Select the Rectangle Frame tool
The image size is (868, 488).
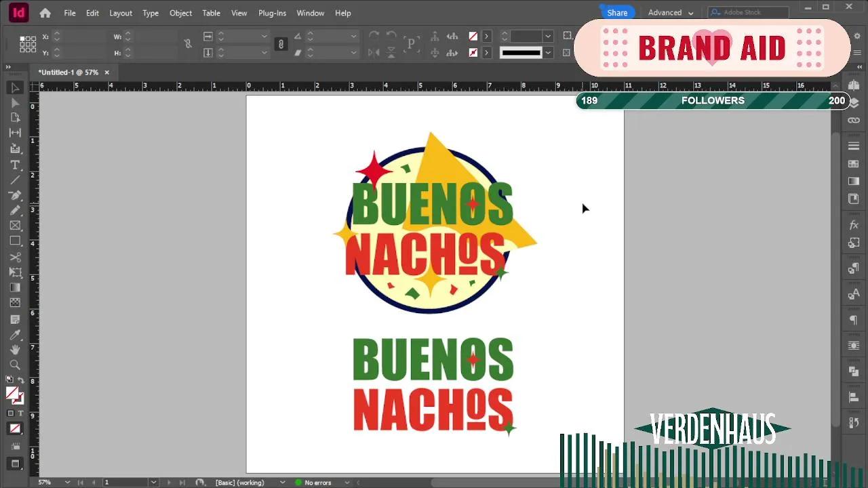(x=15, y=226)
